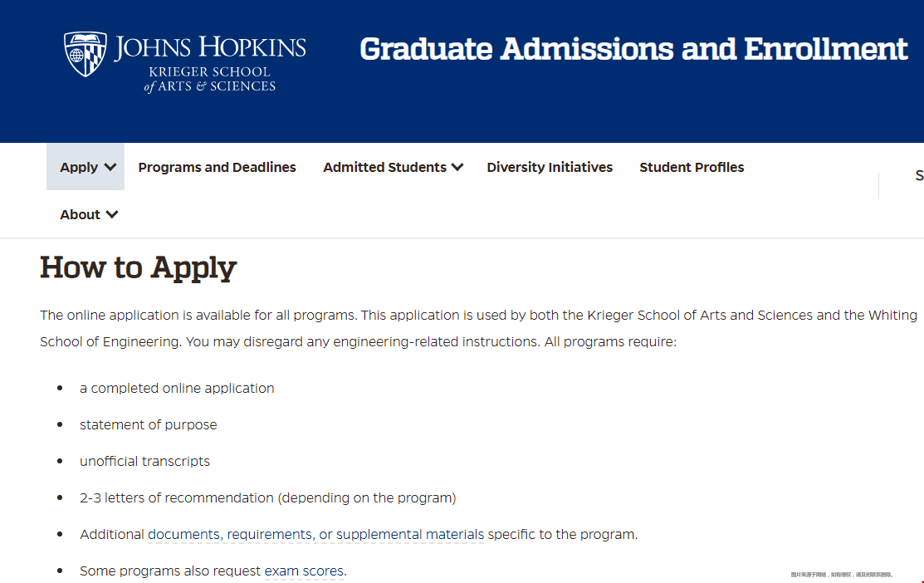Follow the "requirements" link

[270, 535]
